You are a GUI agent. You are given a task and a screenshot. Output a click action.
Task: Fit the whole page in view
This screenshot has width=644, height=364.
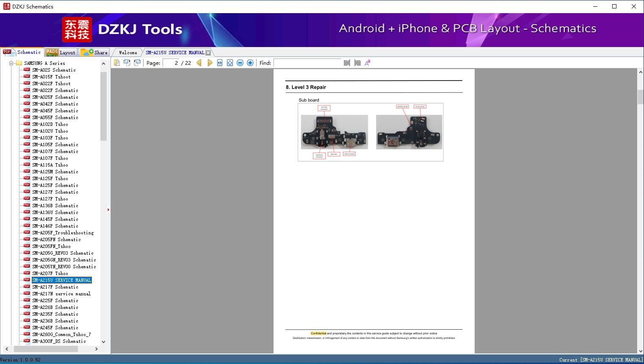coord(230,63)
